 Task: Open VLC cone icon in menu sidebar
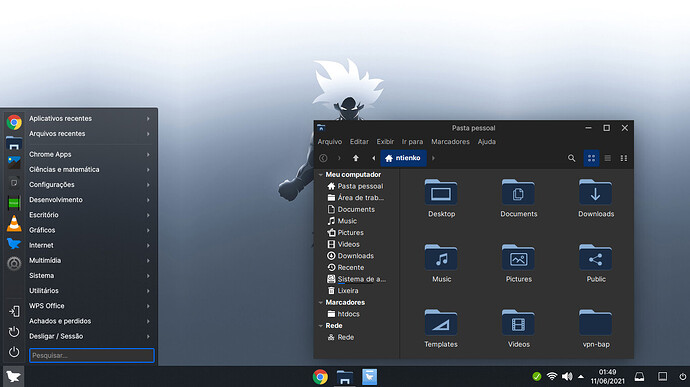14,224
